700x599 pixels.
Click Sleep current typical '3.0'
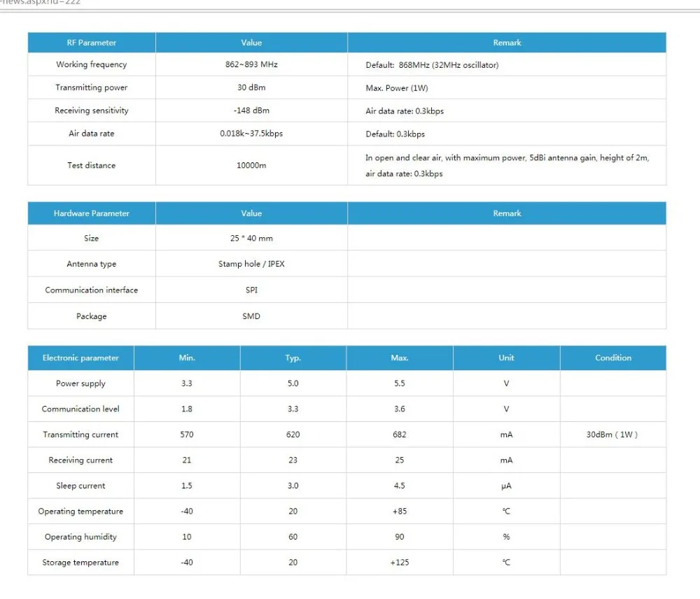click(x=293, y=486)
